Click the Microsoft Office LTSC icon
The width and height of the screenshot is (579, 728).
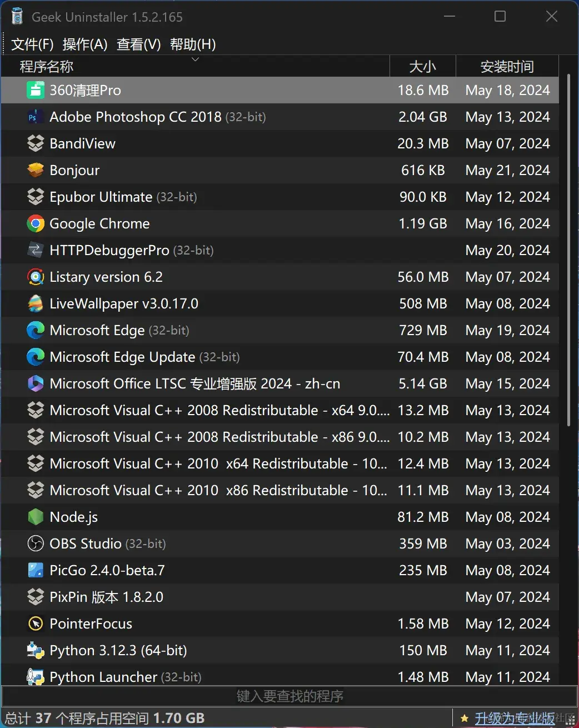(x=36, y=383)
